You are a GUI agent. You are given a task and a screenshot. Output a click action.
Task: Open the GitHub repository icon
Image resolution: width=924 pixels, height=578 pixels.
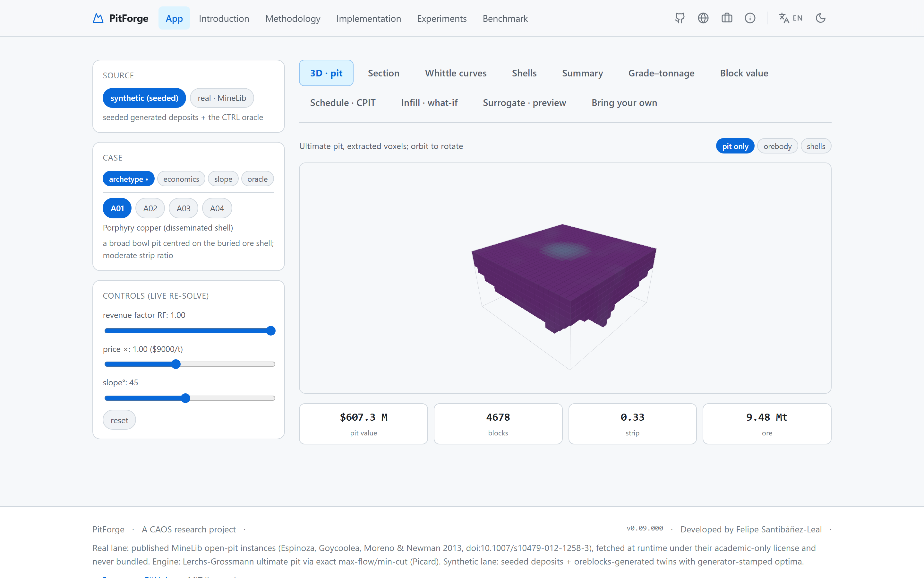(x=680, y=18)
